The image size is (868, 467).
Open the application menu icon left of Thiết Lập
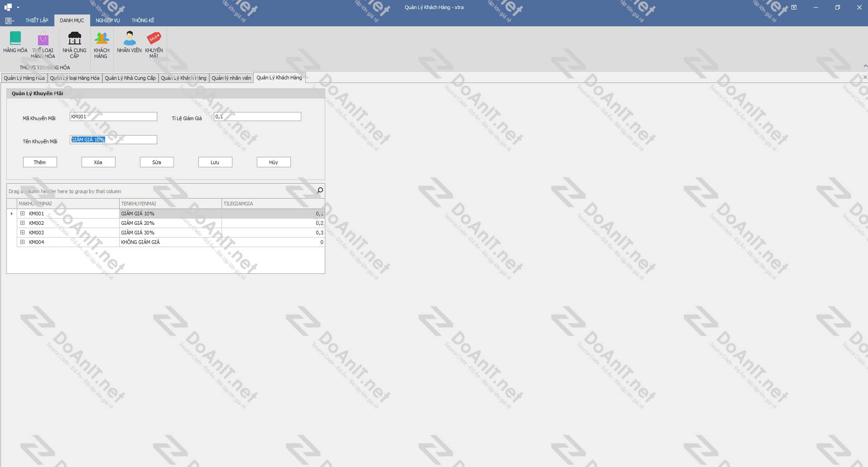coord(9,20)
